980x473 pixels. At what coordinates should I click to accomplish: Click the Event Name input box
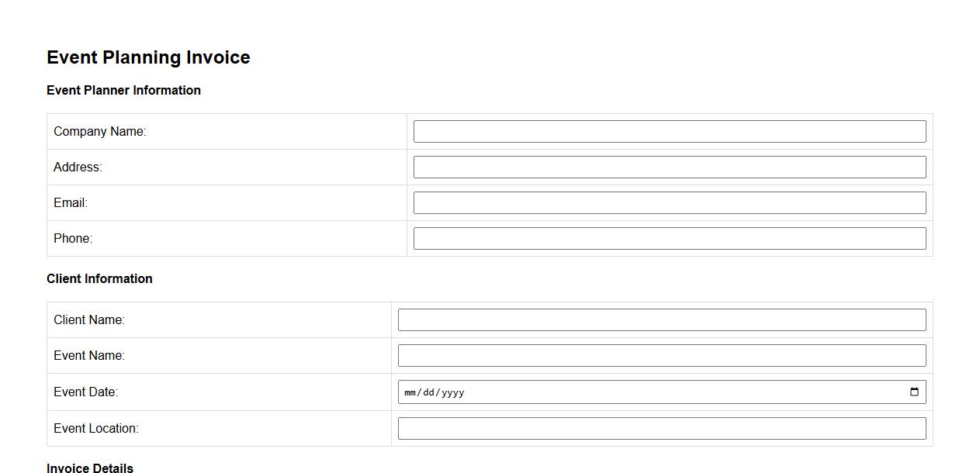661,356
